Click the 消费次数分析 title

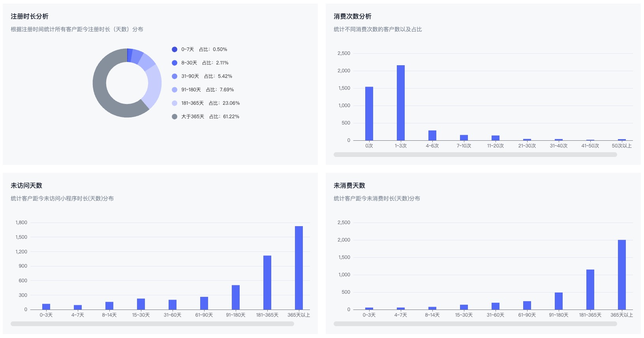click(x=353, y=16)
